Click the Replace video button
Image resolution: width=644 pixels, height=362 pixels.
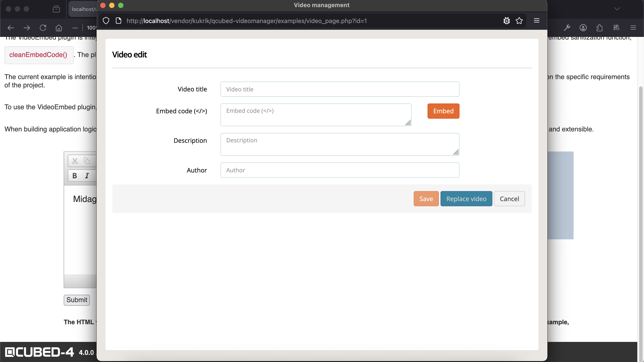tap(466, 199)
